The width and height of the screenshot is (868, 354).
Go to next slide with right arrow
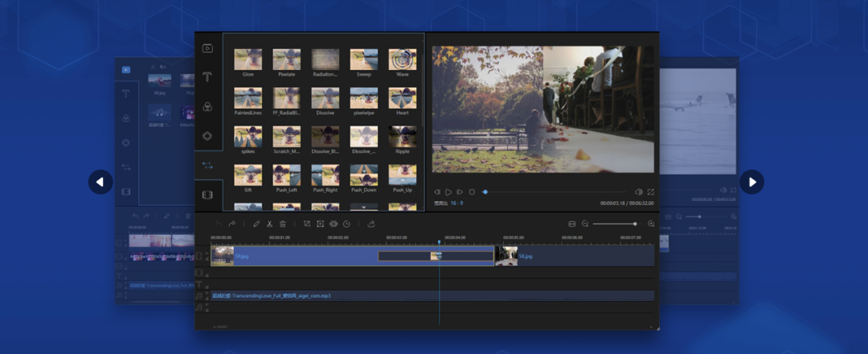(751, 182)
